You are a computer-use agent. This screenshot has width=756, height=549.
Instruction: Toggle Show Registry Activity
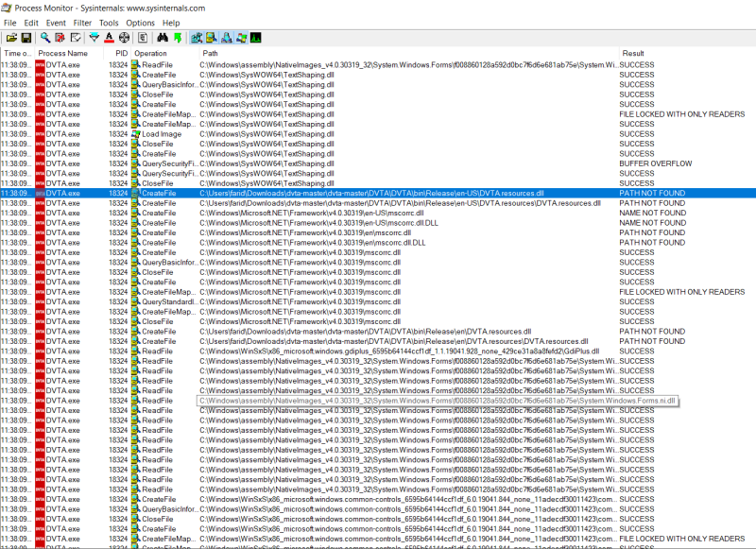pos(197,38)
